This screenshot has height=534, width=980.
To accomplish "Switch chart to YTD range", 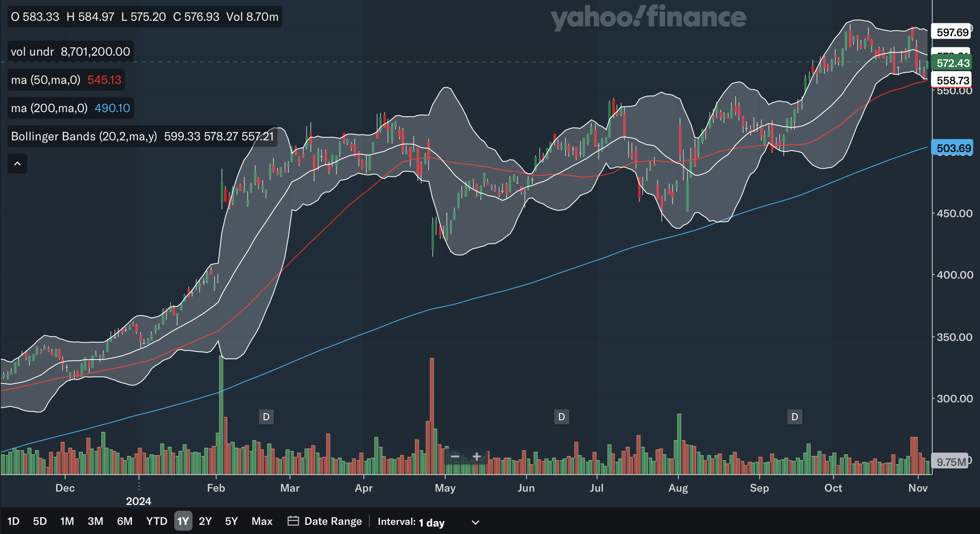I will (x=156, y=521).
